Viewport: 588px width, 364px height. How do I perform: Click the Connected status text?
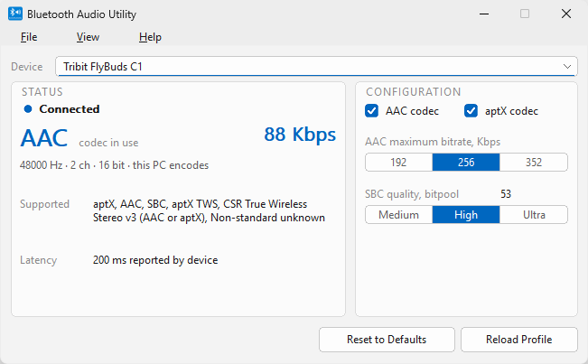[70, 109]
